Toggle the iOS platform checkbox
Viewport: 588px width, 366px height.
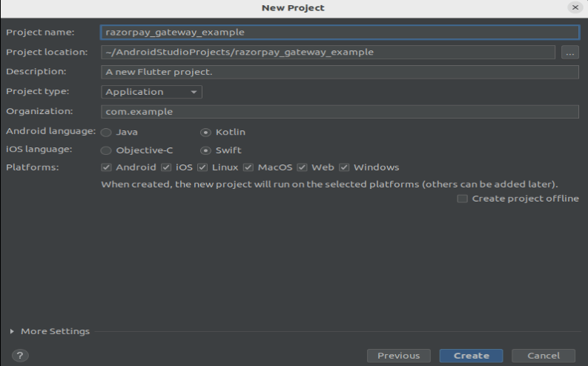click(x=166, y=167)
